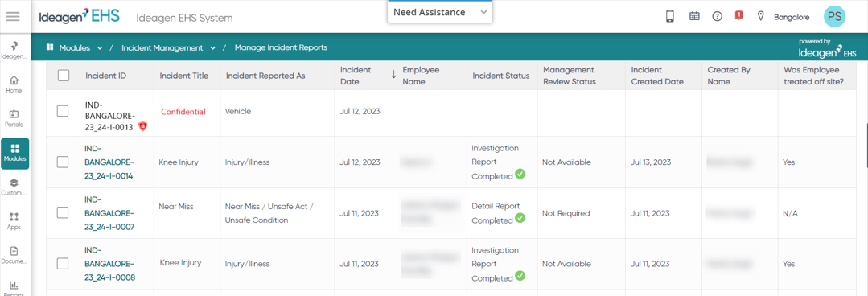This screenshot has height=296, width=868.
Task: Click Vehicle in Incident Reported As
Action: tap(238, 111)
